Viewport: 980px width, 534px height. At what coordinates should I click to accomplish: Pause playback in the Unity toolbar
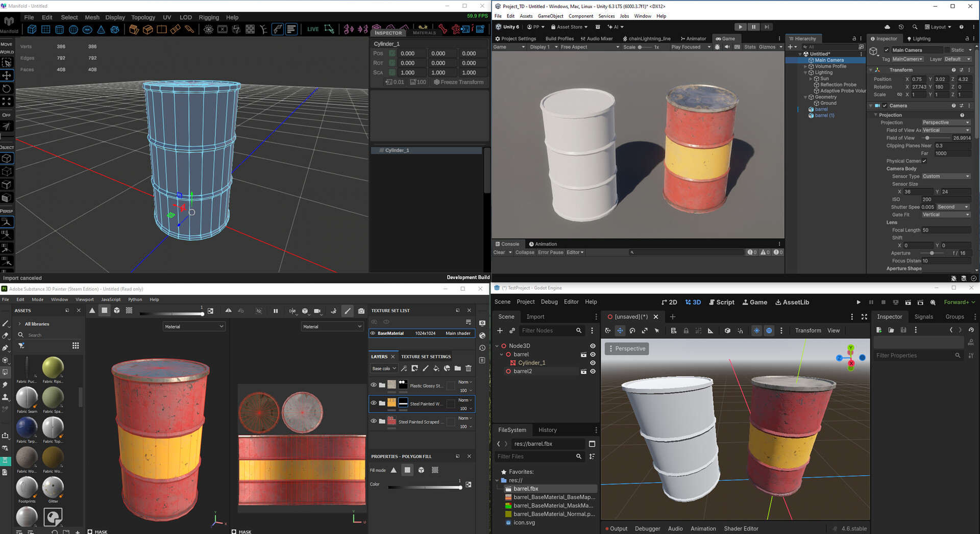[x=754, y=27]
